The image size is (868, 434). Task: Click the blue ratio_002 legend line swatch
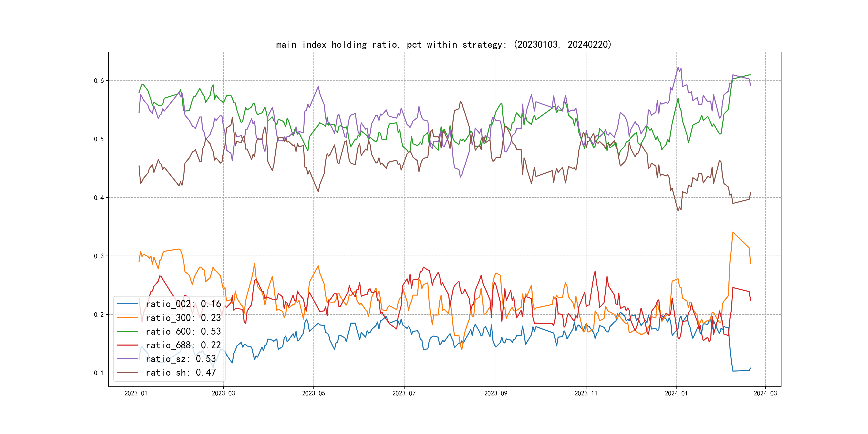click(127, 304)
